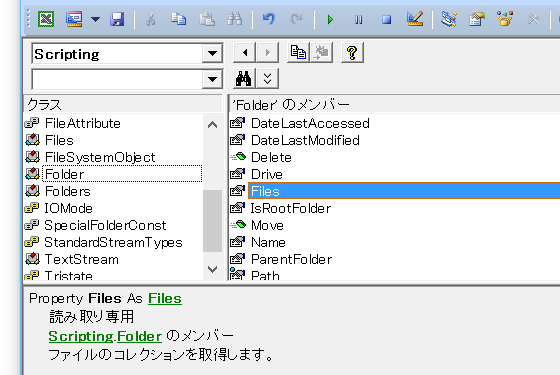Open Project Explorer icon
This screenshot has height=375, width=560.
[x=449, y=19]
